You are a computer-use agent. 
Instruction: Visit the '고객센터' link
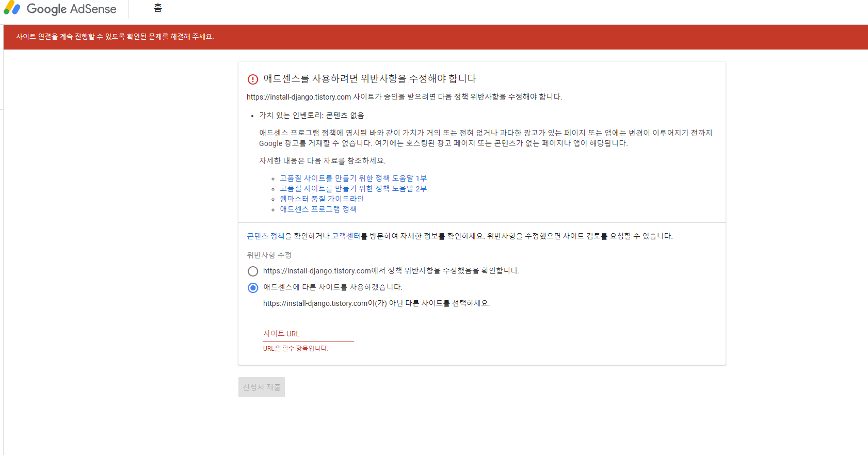pos(346,236)
